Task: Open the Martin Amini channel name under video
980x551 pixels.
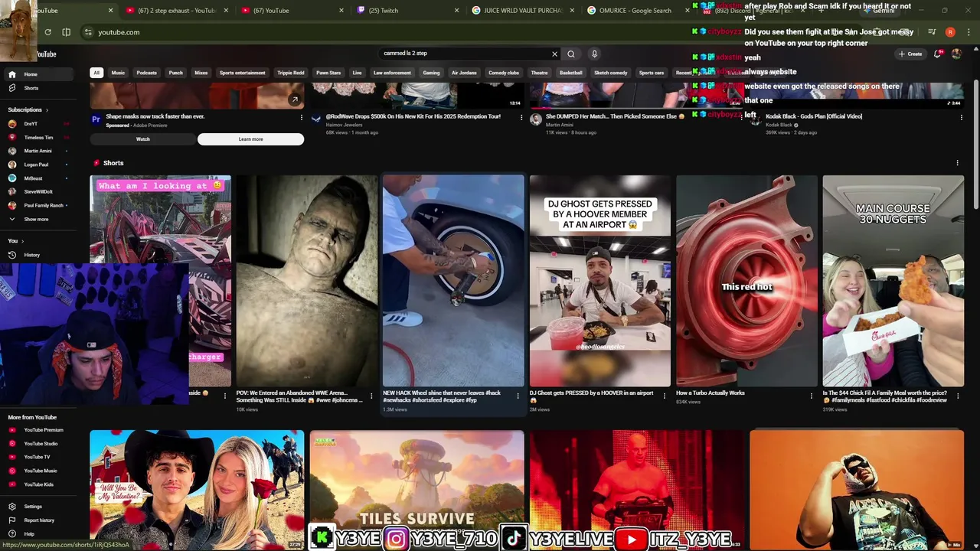Action: coord(559,125)
